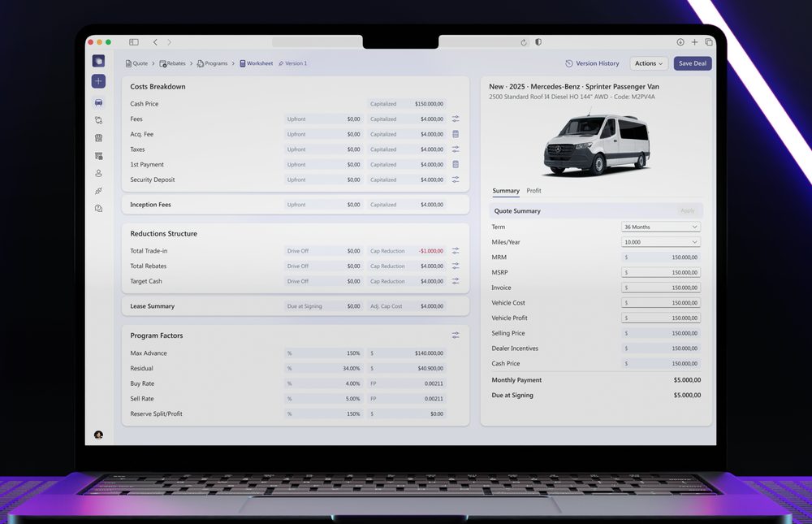Click the Invoice amount input field

[661, 288]
